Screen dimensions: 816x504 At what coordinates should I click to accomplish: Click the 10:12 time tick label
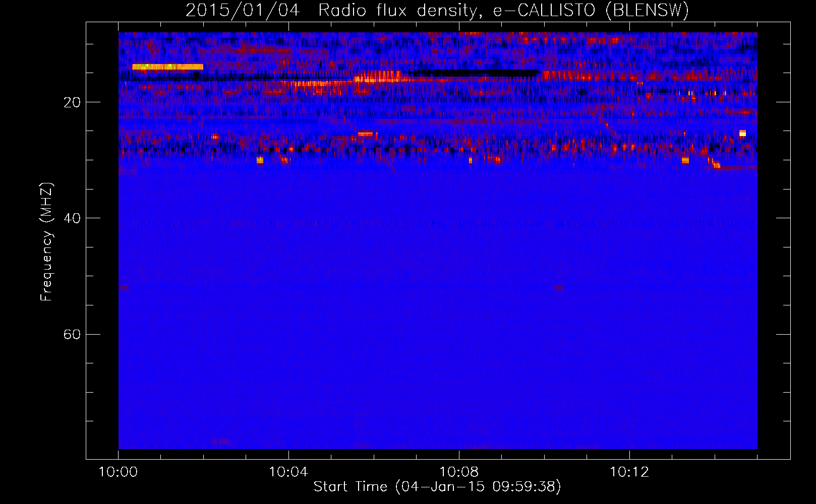coord(629,472)
